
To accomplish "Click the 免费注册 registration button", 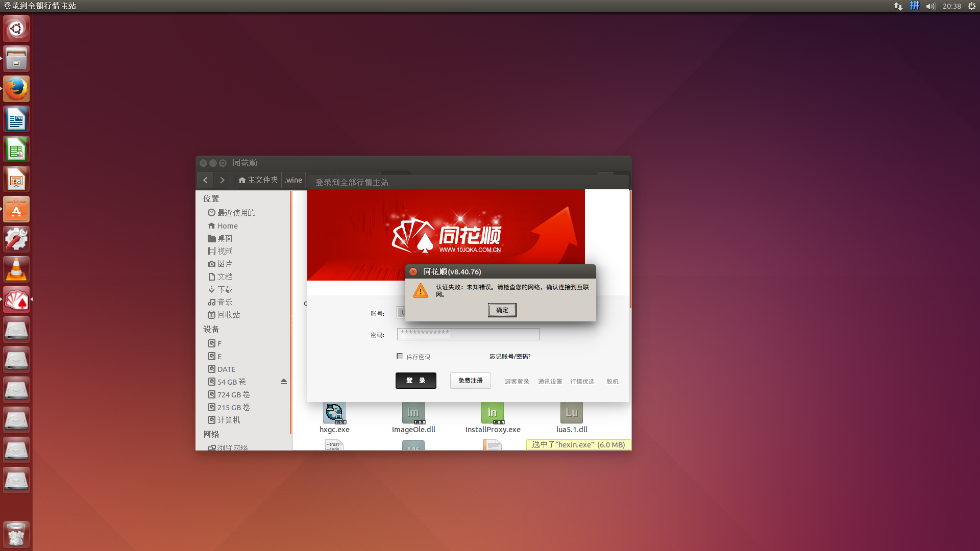I will click(x=470, y=381).
